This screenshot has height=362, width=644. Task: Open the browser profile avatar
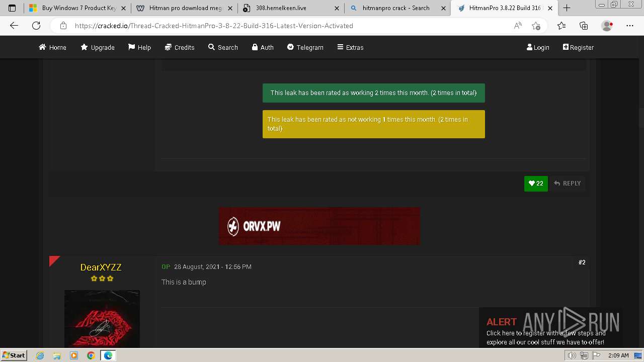click(x=607, y=26)
